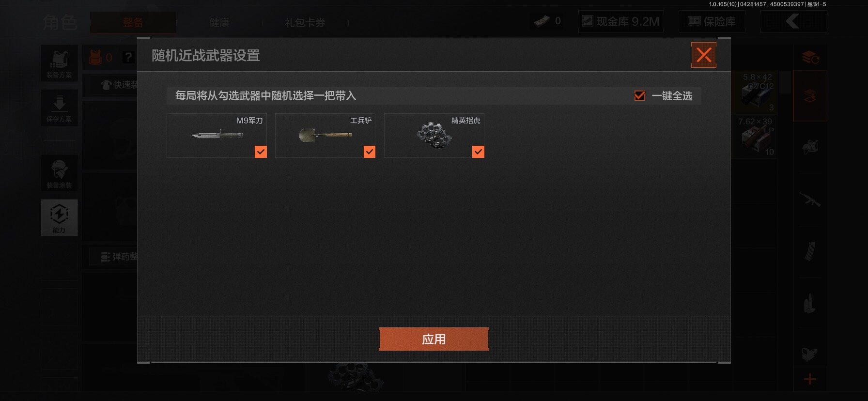Open the 保险库 safe vault button
The height and width of the screenshot is (401, 868).
[712, 21]
